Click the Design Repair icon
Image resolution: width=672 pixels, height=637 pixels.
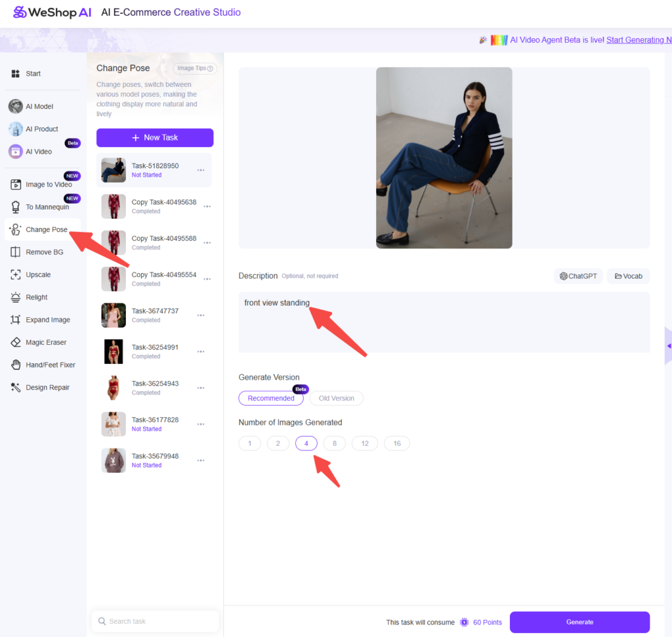click(x=15, y=387)
